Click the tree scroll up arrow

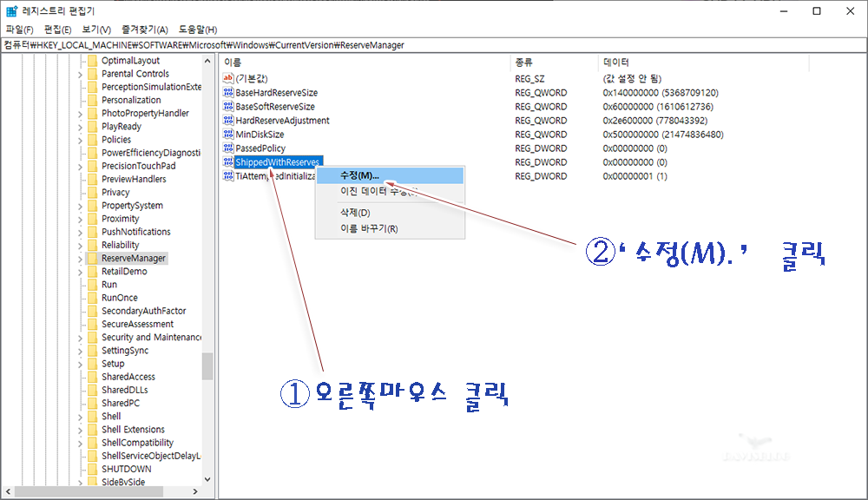[x=207, y=61]
